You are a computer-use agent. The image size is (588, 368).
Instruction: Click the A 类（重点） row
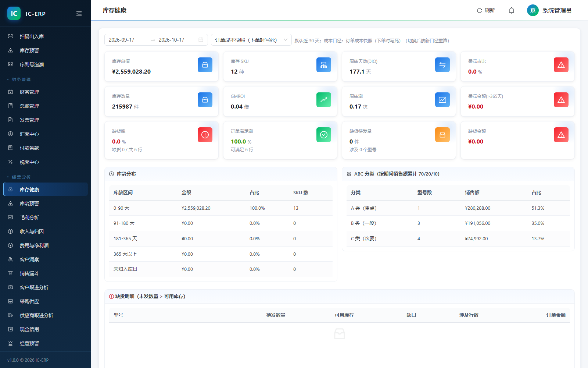pos(458,208)
